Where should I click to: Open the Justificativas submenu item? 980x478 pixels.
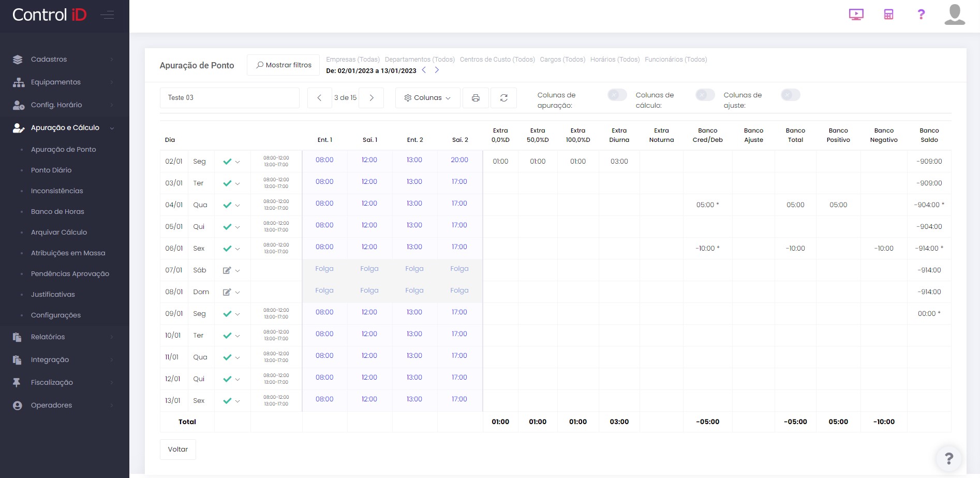point(53,295)
